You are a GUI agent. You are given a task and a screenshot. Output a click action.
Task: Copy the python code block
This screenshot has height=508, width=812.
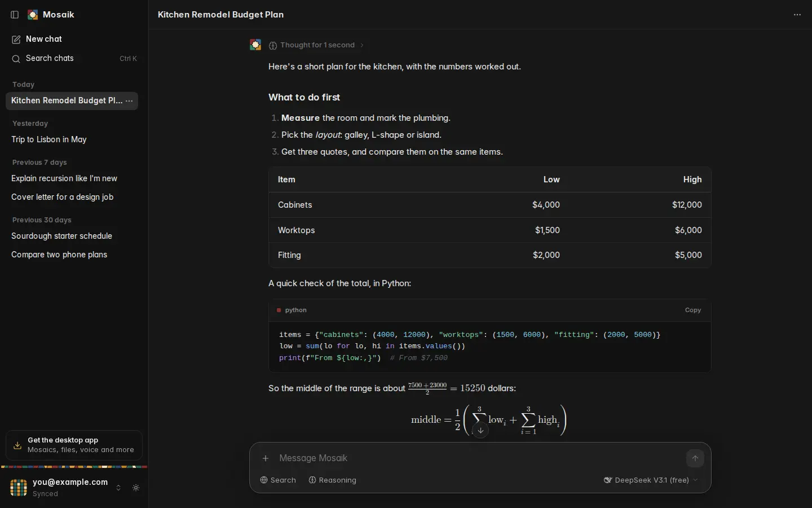pos(693,310)
